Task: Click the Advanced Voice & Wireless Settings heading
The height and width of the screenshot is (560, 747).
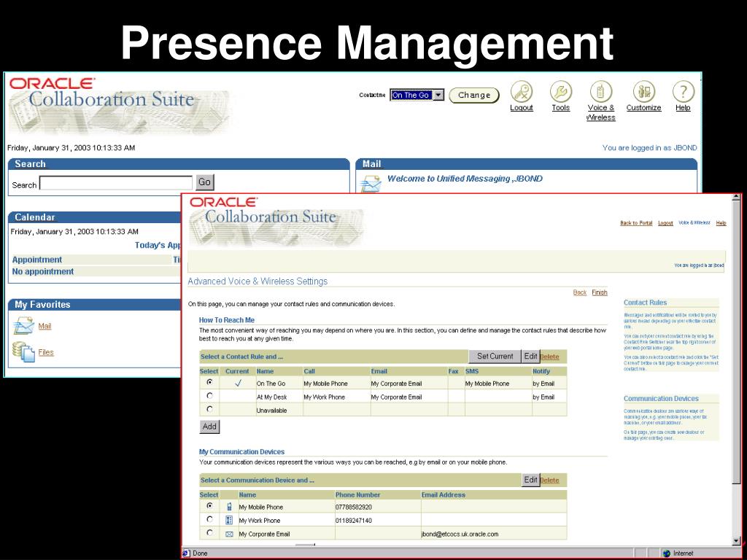Action: (258, 281)
